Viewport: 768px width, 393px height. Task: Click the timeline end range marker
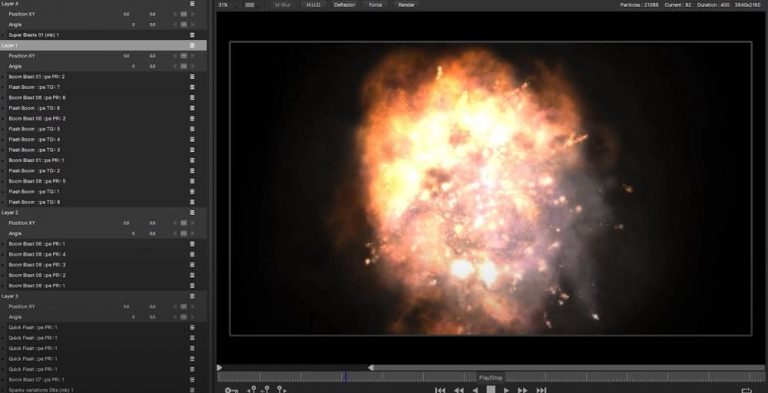(x=371, y=368)
